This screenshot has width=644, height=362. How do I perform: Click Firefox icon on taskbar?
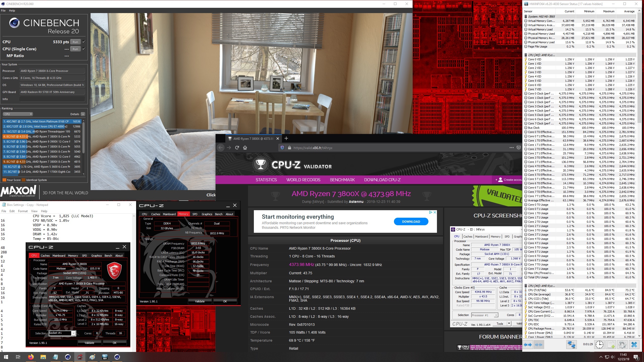(x=31, y=357)
